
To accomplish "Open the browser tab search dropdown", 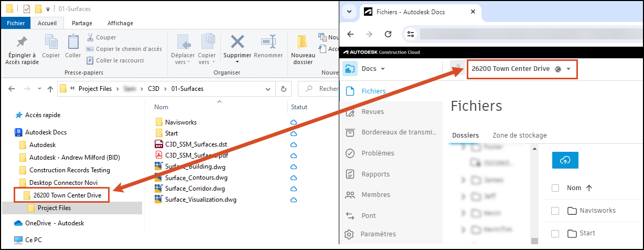I will pos(349,12).
